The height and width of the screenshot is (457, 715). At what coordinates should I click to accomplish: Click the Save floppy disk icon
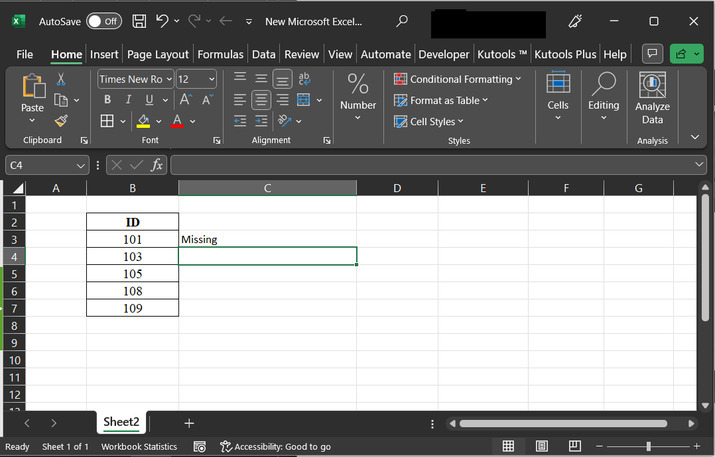click(x=139, y=21)
